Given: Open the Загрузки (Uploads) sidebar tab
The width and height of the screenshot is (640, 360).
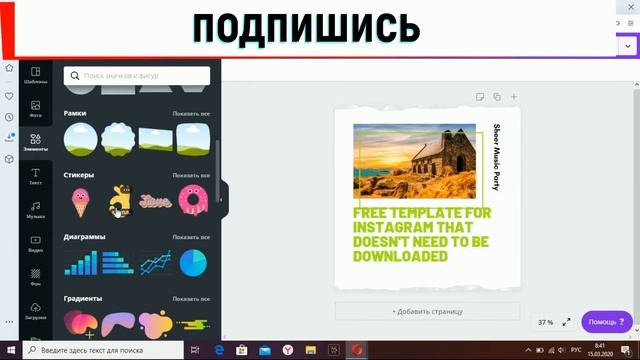Looking at the screenshot, I should click(x=36, y=311).
